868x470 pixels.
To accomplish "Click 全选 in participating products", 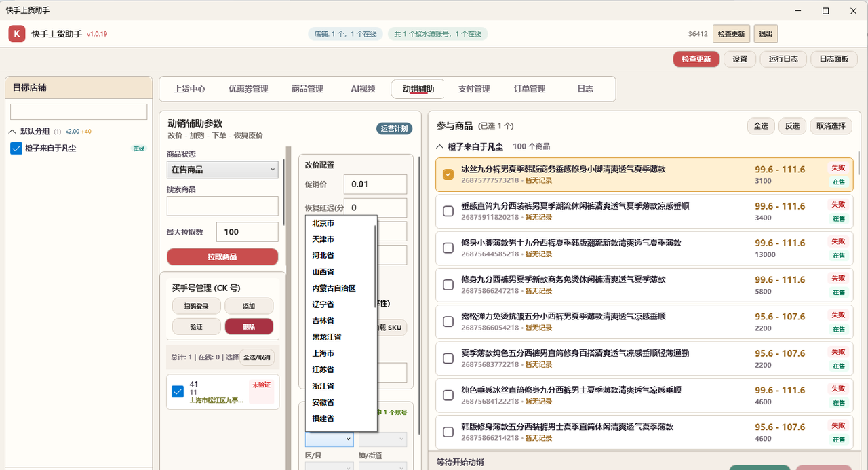I will click(x=762, y=126).
